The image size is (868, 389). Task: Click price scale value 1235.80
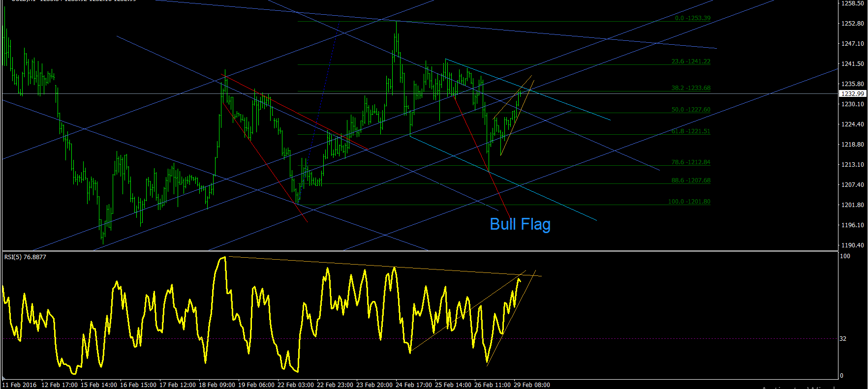coord(853,84)
